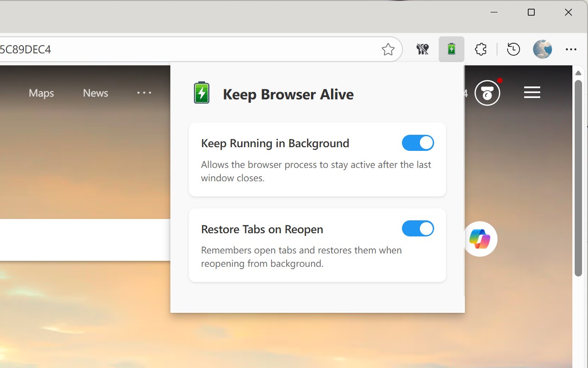Viewport: 588px width, 368px height.
Task: Turn off Restore Tabs on Reopen
Action: tap(418, 229)
